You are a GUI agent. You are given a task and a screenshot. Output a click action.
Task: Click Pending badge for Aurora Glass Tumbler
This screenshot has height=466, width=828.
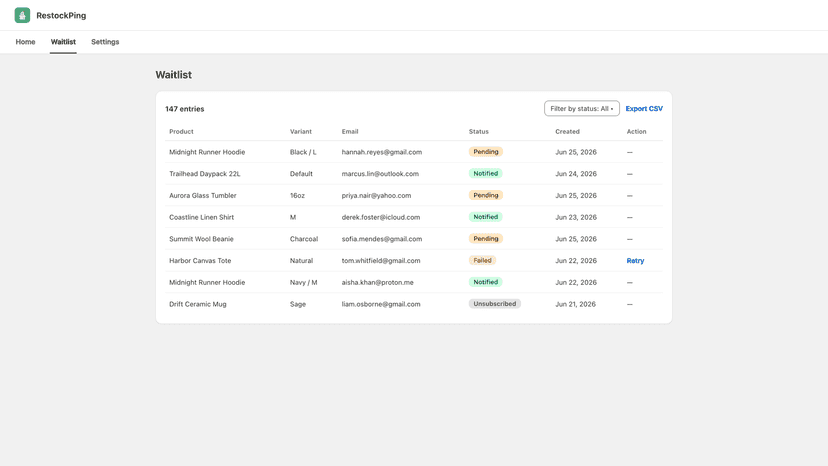coord(485,195)
